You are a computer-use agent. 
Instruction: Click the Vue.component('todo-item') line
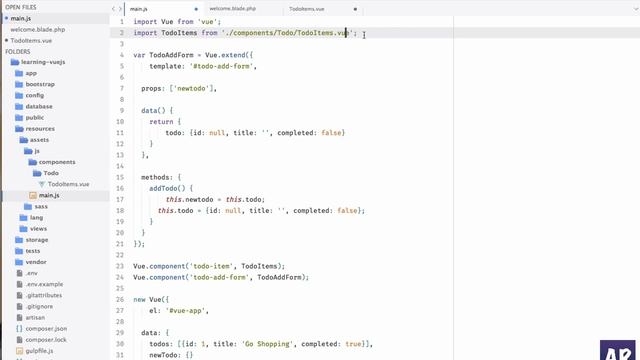click(209, 266)
